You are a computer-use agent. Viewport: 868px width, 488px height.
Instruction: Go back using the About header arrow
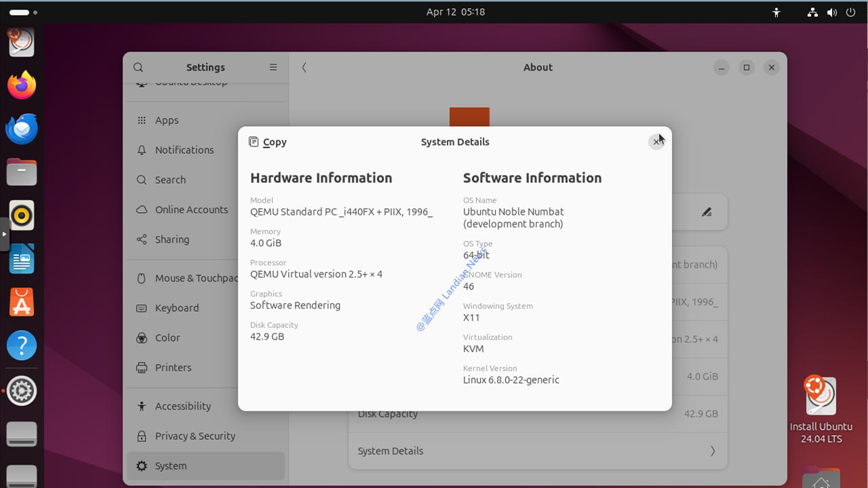(304, 67)
